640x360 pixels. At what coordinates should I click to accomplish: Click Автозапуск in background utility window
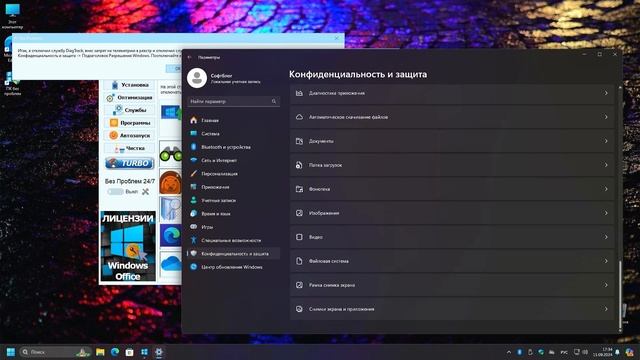click(129, 136)
